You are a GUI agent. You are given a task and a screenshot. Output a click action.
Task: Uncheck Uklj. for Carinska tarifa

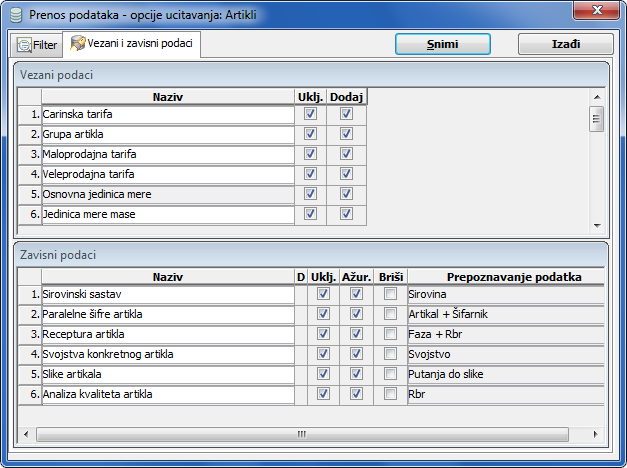(310, 114)
